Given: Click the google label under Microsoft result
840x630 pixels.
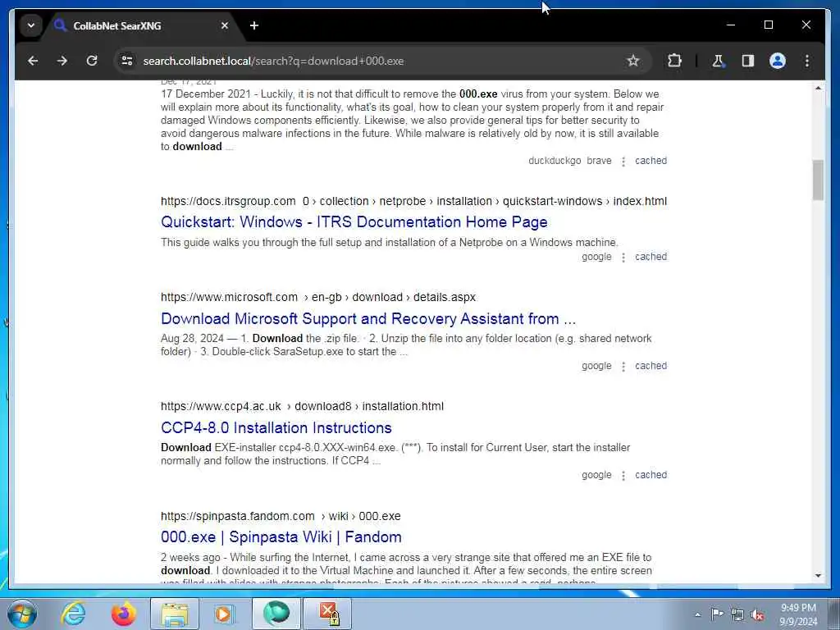Looking at the screenshot, I should pos(596,365).
